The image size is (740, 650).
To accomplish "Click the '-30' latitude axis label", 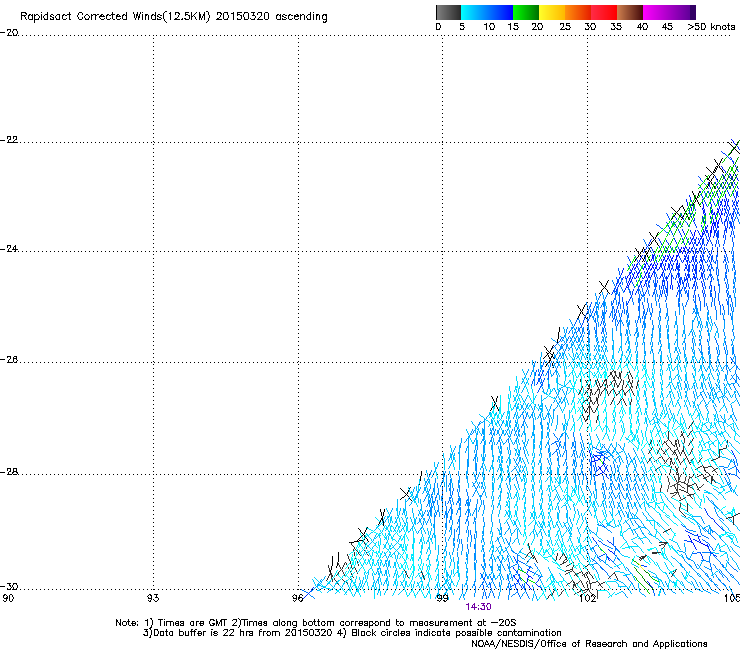I will point(9,586).
